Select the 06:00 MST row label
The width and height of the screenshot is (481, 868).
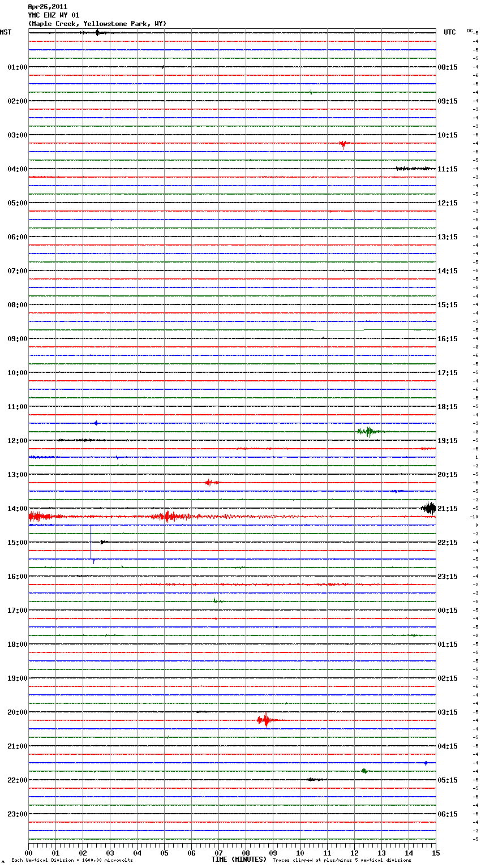(x=18, y=237)
